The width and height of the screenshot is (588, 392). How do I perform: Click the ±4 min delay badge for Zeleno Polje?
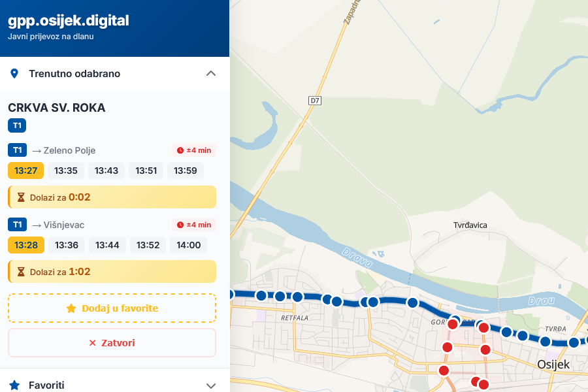[x=194, y=150]
